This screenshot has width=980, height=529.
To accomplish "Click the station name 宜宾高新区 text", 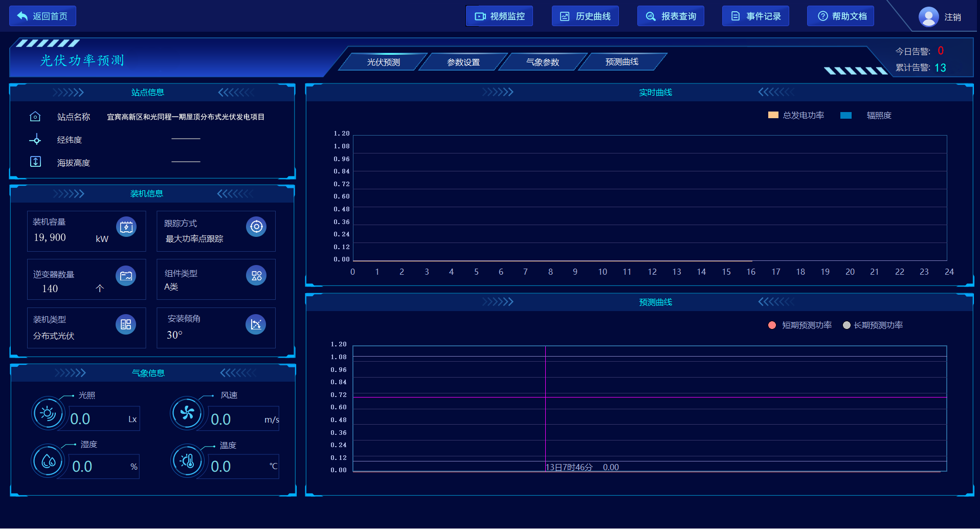I will [186, 117].
